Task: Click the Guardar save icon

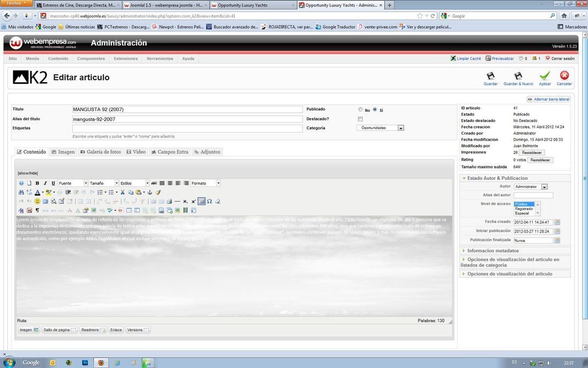Action: coord(490,79)
